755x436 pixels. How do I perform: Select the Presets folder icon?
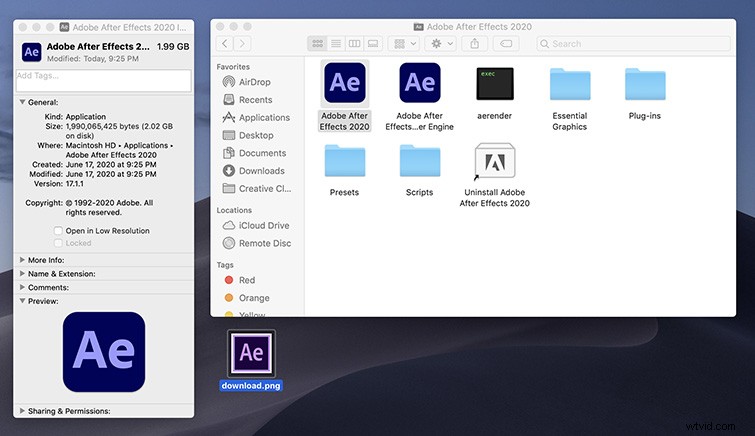click(x=344, y=160)
